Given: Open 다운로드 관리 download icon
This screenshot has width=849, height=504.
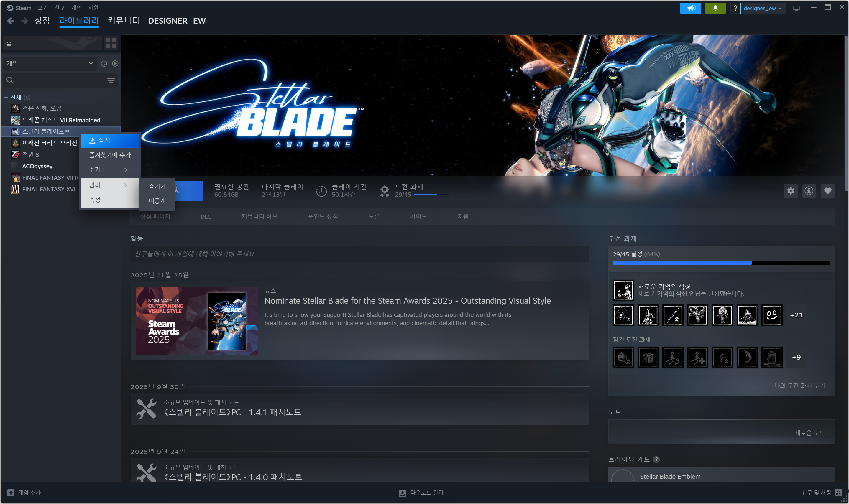Looking at the screenshot, I should (x=402, y=493).
